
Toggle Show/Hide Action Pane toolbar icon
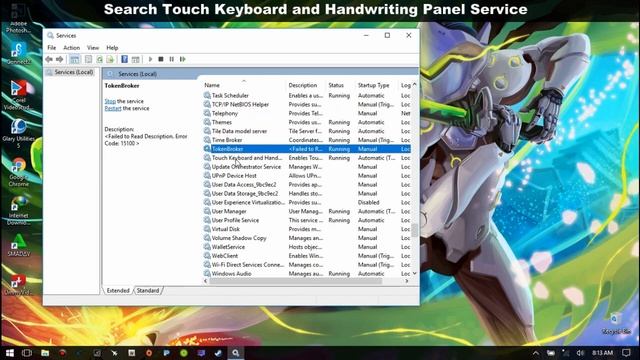[x=136, y=59]
